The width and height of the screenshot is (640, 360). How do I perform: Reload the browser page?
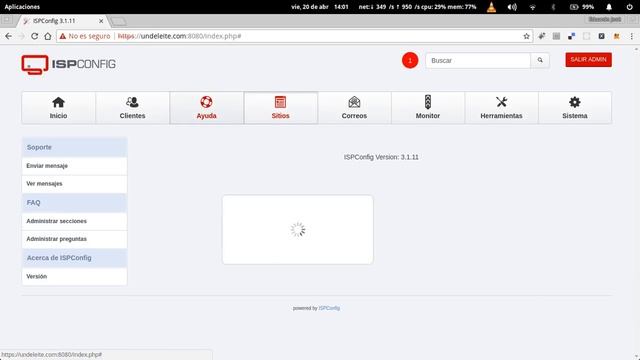click(x=35, y=36)
